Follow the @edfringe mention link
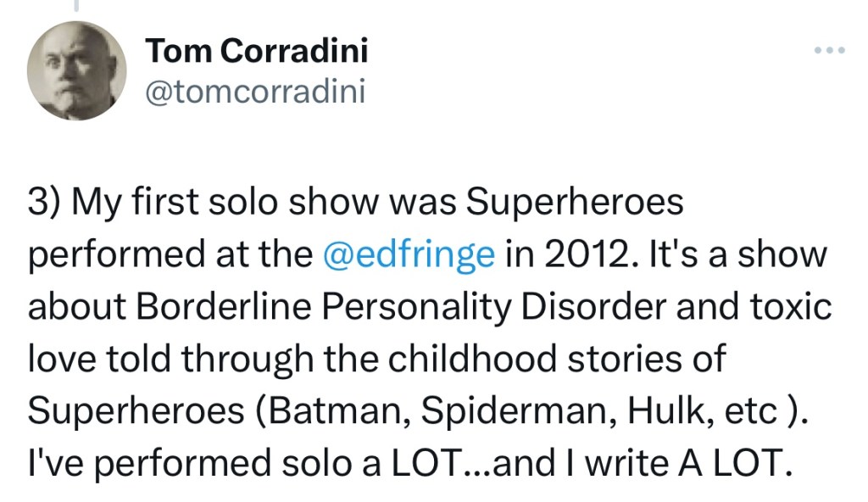Viewport: 868px width, 502px height. coord(409,254)
